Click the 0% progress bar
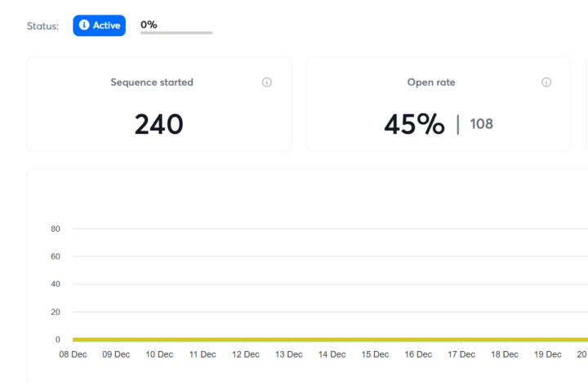 pos(176,33)
